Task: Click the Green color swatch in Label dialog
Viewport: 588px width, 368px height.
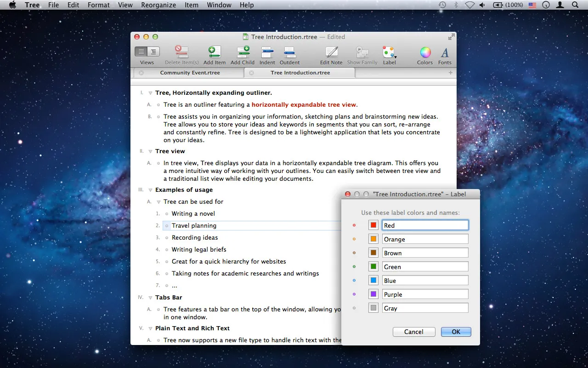Action: [373, 266]
